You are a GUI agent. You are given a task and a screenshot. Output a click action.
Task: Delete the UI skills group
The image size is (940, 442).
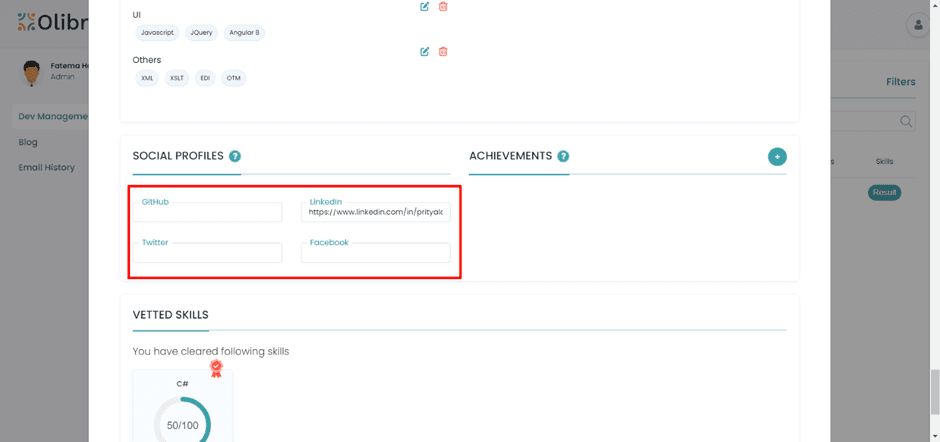tap(443, 7)
